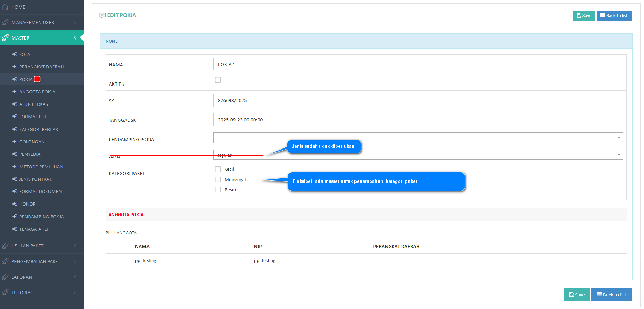Collapse the Master menu section chevron
Viewport: 644px width, 309px height.
pos(75,38)
